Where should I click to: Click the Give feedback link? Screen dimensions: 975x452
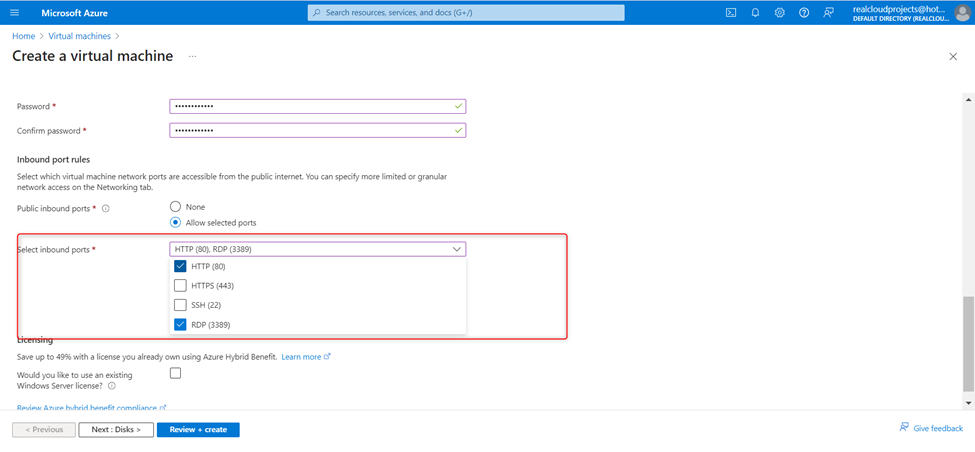pos(938,428)
